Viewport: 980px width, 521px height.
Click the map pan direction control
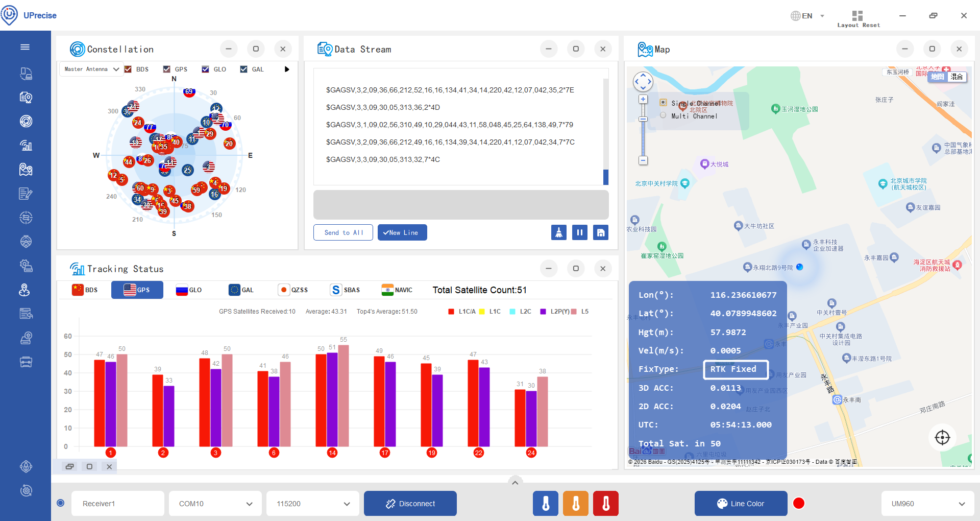[x=643, y=81]
